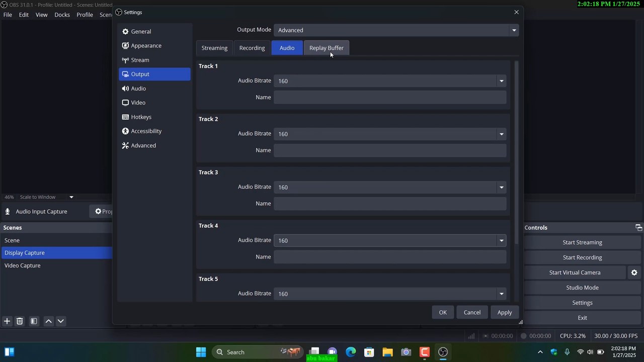The width and height of the screenshot is (644, 362).
Task: Expand Track 1 Audio Bitrate dropdown
Action: 501,81
